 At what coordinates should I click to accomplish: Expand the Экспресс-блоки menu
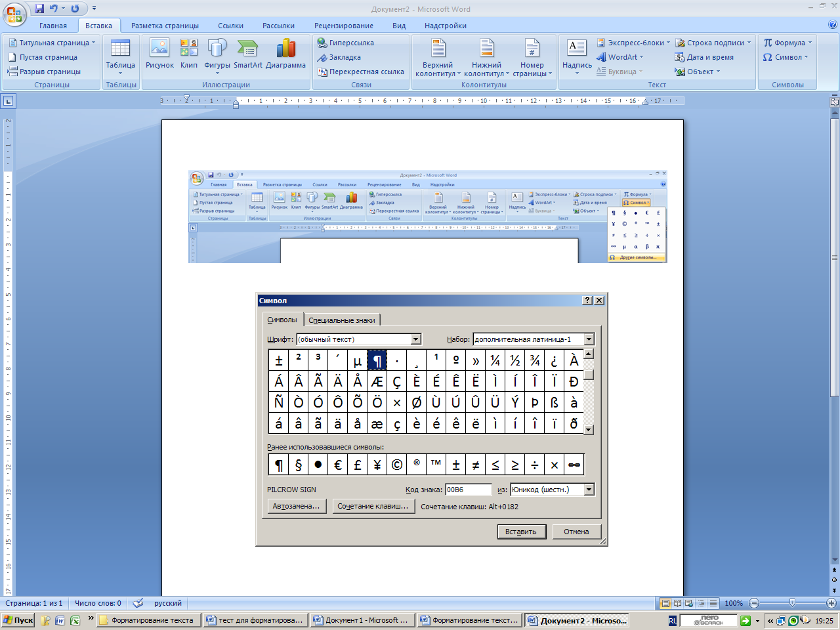(633, 43)
